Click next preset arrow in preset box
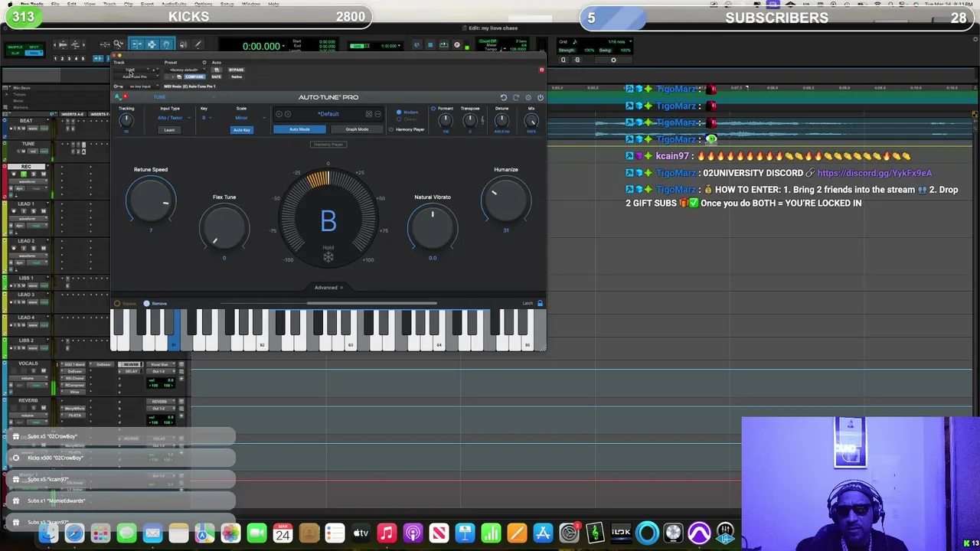The height and width of the screenshot is (551, 980). click(288, 114)
